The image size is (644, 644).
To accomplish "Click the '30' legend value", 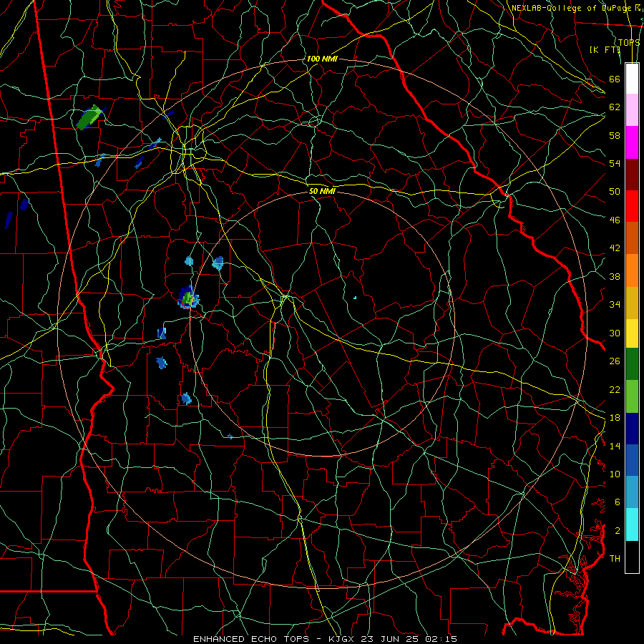I will click(x=615, y=333).
